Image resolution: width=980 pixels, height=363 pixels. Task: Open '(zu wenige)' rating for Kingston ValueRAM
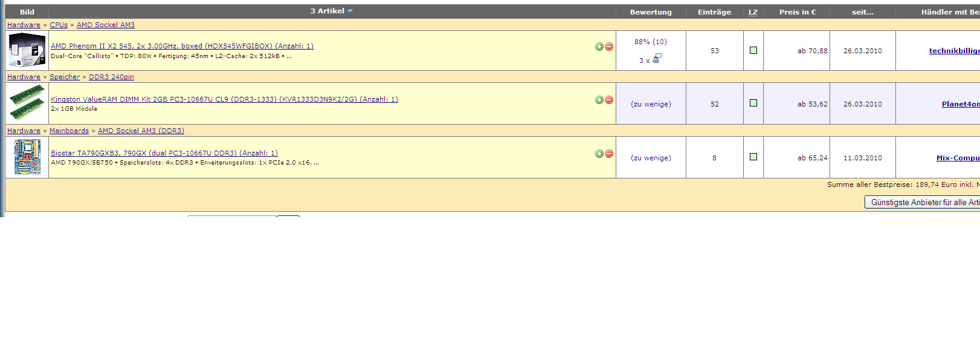tap(651, 104)
